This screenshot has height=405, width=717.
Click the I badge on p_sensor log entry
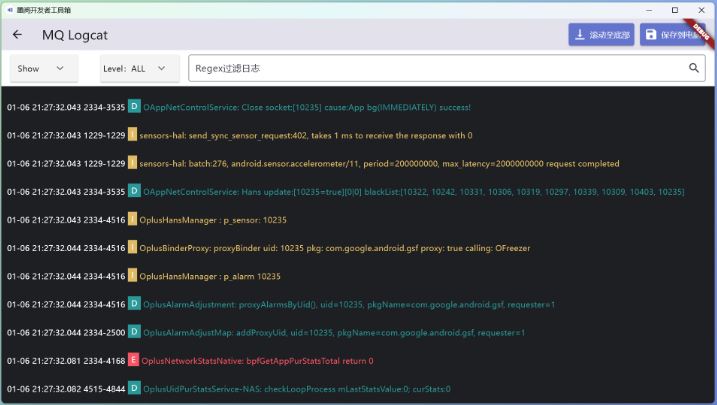(132, 219)
